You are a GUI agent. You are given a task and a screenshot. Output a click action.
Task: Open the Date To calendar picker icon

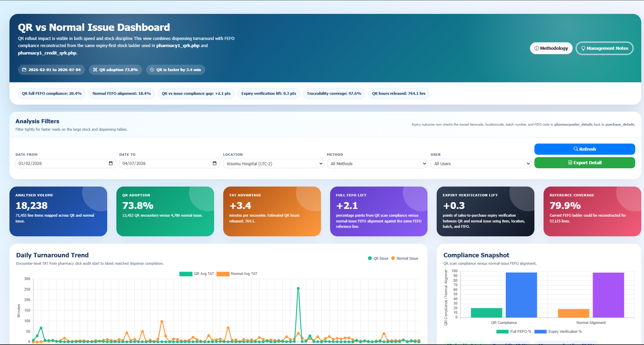coord(214,163)
